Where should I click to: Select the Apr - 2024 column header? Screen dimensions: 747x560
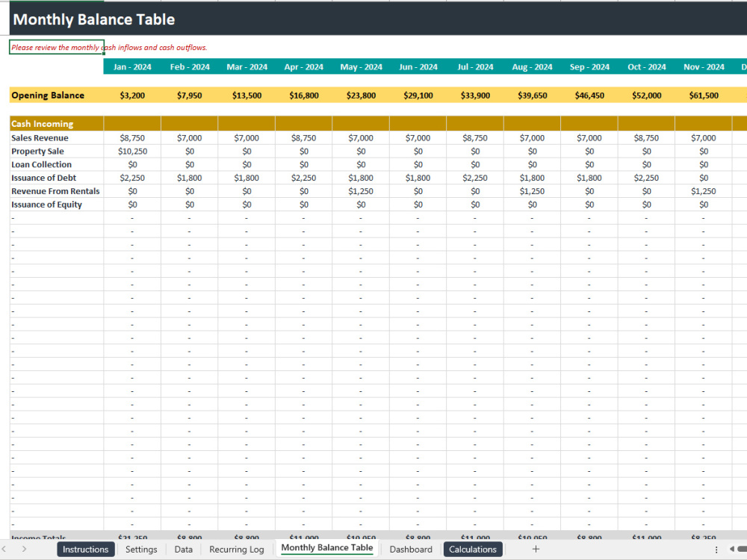[x=304, y=66]
